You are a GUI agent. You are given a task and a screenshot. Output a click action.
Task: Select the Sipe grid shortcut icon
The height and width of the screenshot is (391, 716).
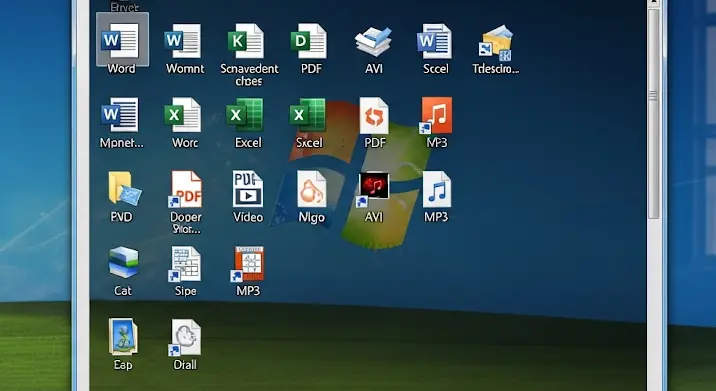(185, 264)
